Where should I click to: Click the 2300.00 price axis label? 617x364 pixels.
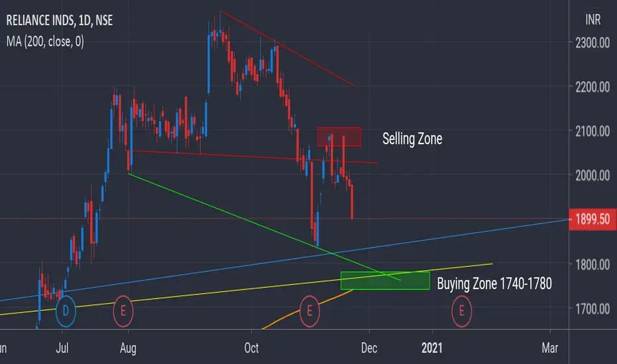click(x=593, y=42)
